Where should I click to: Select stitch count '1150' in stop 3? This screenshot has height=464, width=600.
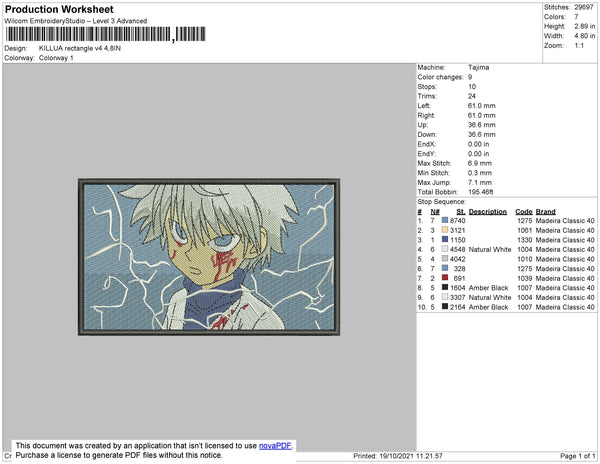pyautogui.click(x=458, y=240)
